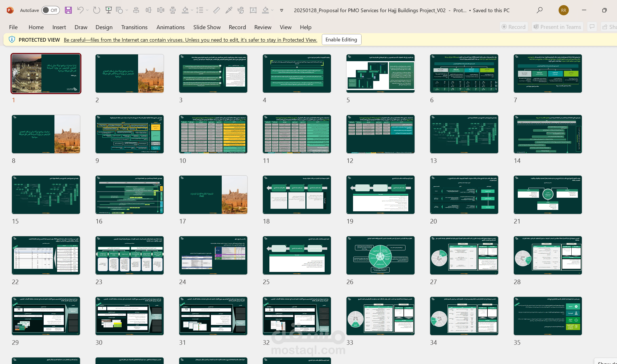Viewport: 617px width, 364px height.
Task: Click the Search magnifier icon
Action: pyautogui.click(x=540, y=10)
